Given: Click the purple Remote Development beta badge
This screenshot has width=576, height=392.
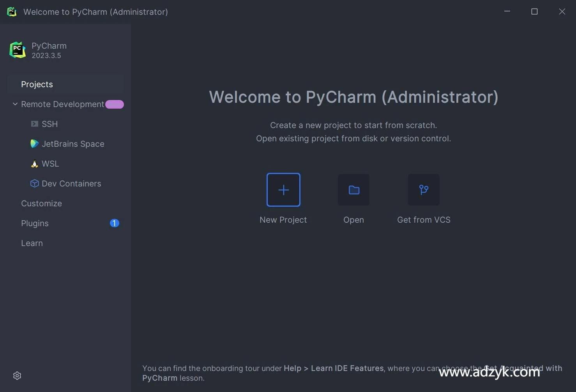Looking at the screenshot, I should point(115,104).
